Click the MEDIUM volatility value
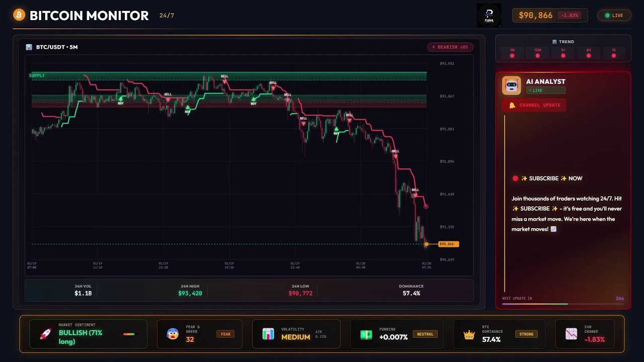This screenshot has height=362, width=644. coord(295,337)
